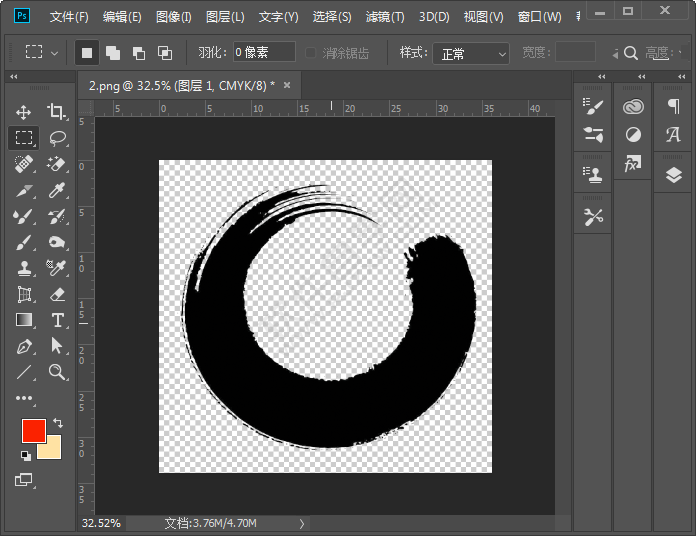The height and width of the screenshot is (536, 696).
Task: Open the status bar info arrow
Action: 302,524
